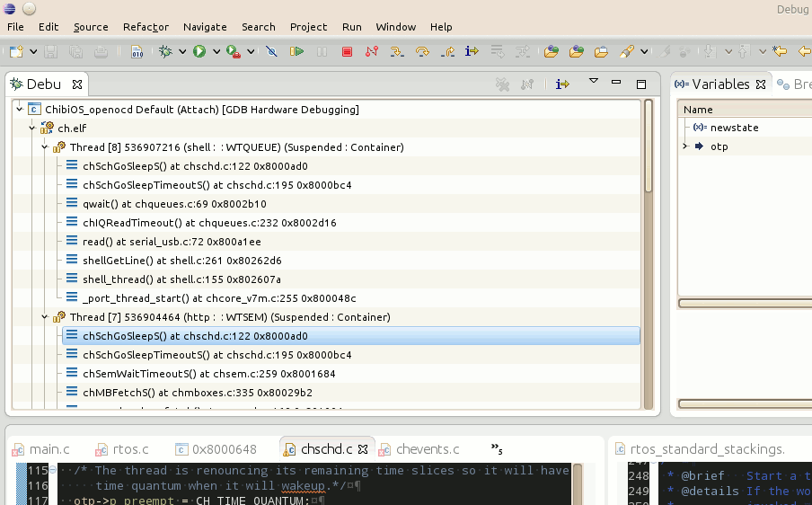Collapse Thread [7] http node
Screen dimensions: 812x505
(45, 317)
